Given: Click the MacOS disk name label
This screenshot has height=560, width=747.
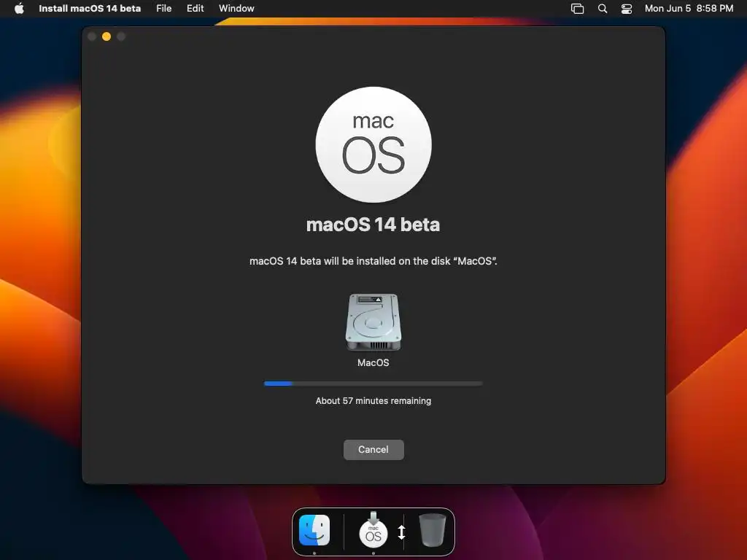Looking at the screenshot, I should (x=373, y=363).
